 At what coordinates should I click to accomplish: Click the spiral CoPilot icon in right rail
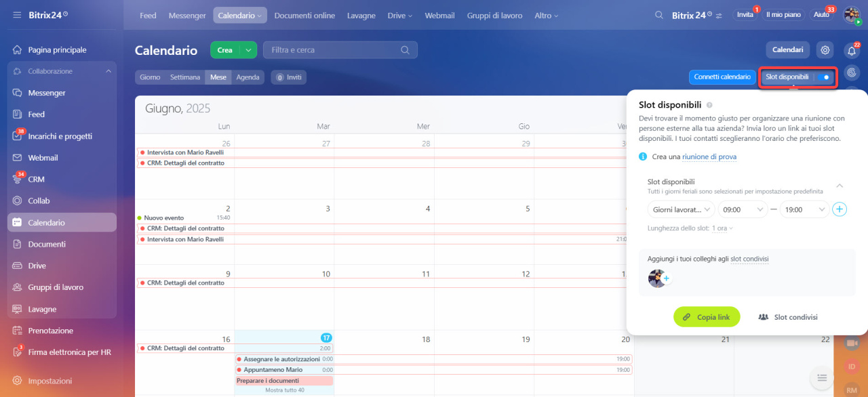coord(852,72)
